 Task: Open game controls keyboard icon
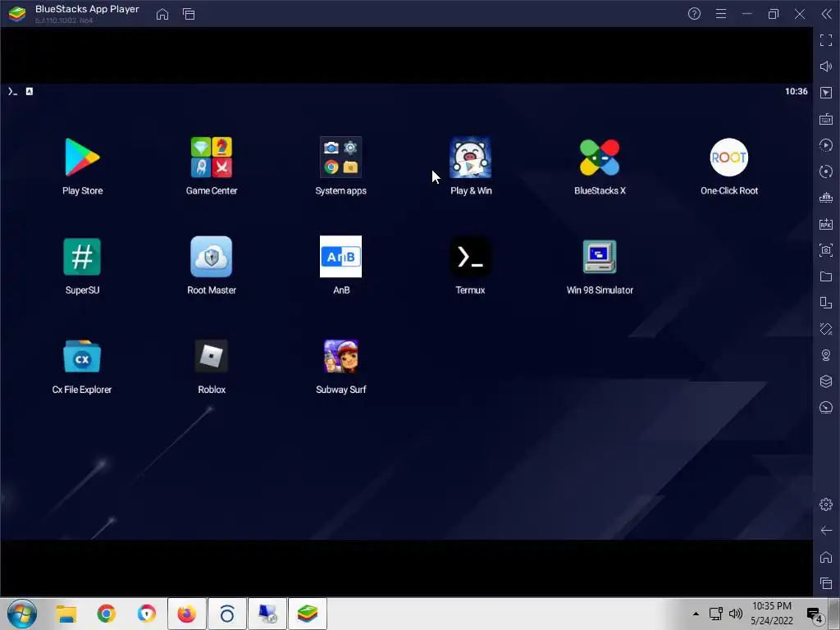point(826,119)
